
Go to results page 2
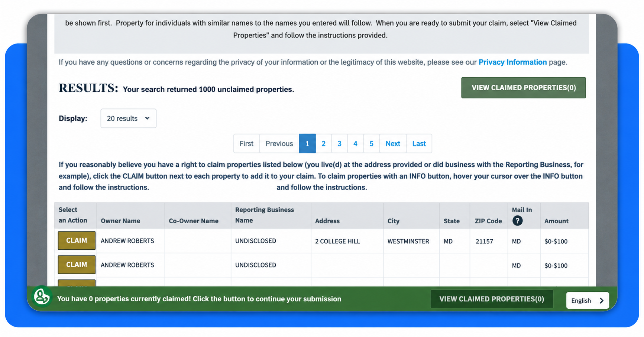[323, 144]
